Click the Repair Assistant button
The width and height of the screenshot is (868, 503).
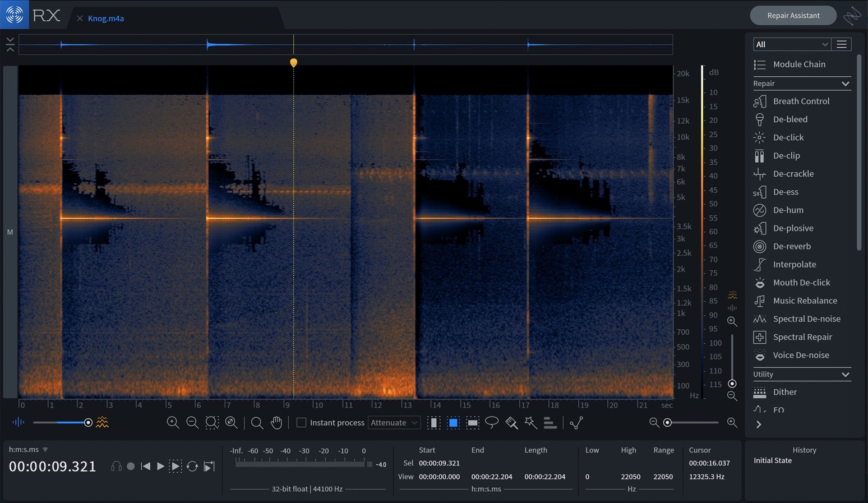click(x=793, y=15)
